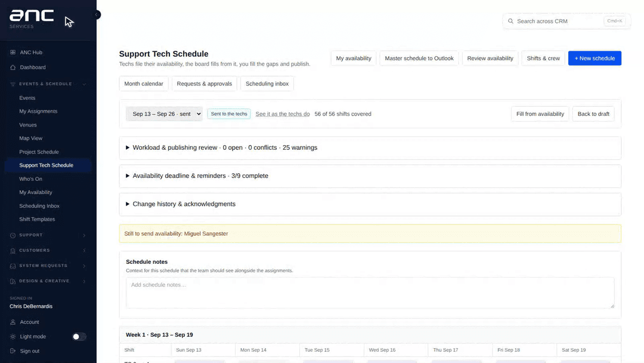Click the schedule notes resize handle
Screen dimensions: 644x363
tap(612, 306)
